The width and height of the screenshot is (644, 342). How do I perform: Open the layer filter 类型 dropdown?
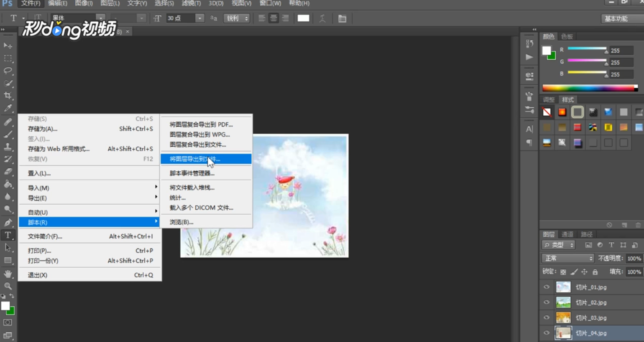[559, 245]
